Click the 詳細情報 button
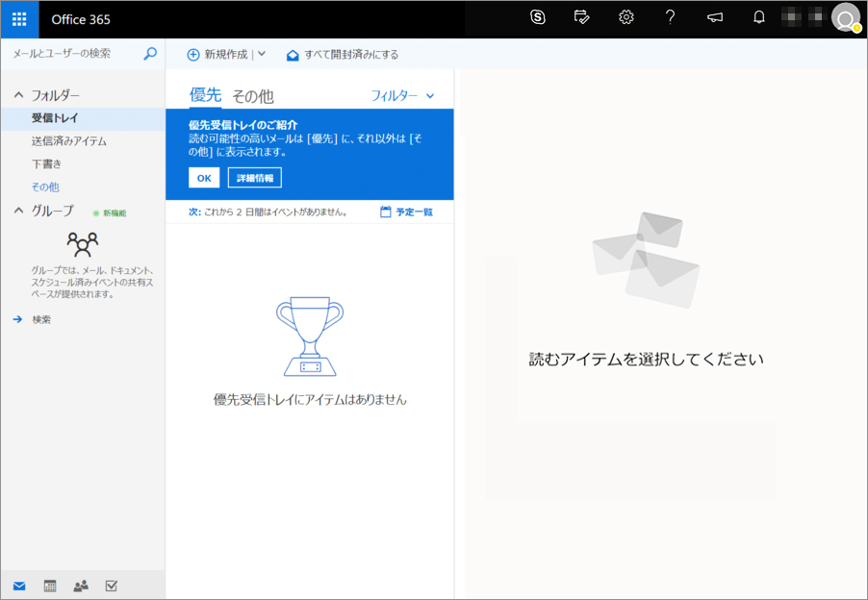The width and height of the screenshot is (868, 600). (x=254, y=178)
